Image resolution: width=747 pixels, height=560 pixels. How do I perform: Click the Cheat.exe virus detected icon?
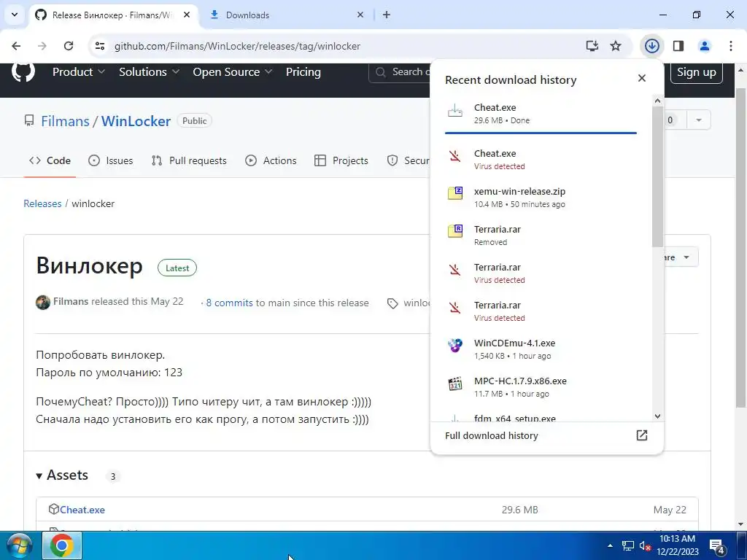(x=455, y=156)
